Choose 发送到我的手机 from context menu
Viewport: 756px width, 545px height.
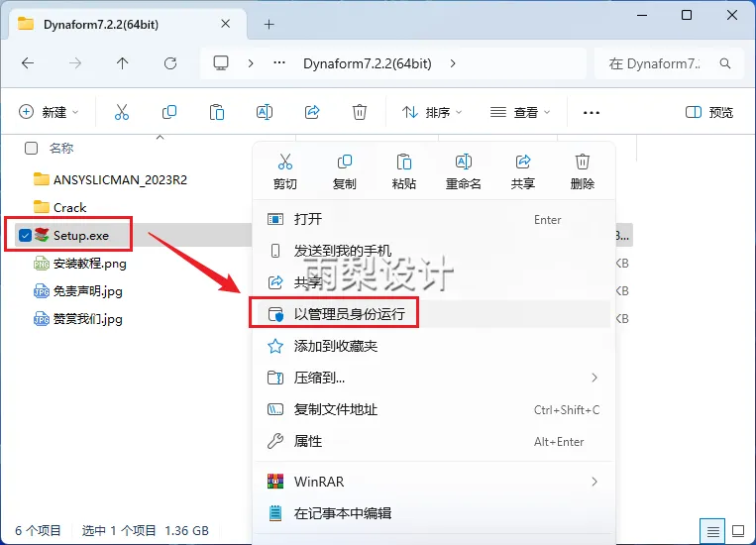[x=432, y=251]
